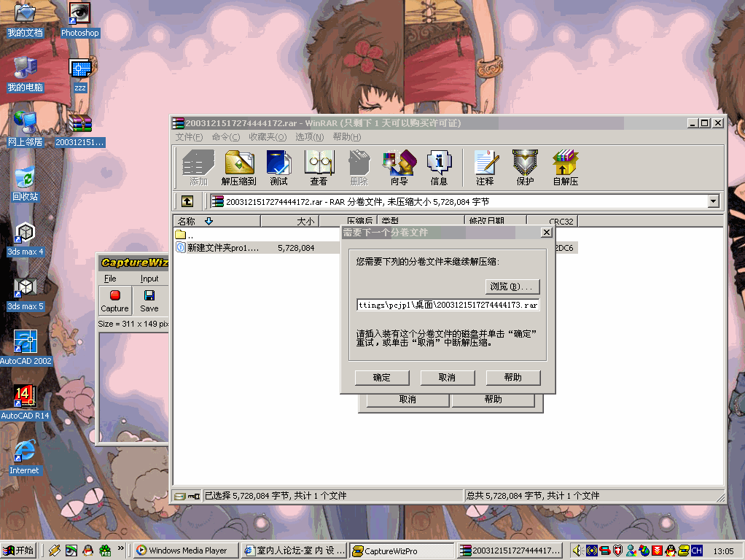Expand quick launch chevron in taskbar

tap(121, 548)
